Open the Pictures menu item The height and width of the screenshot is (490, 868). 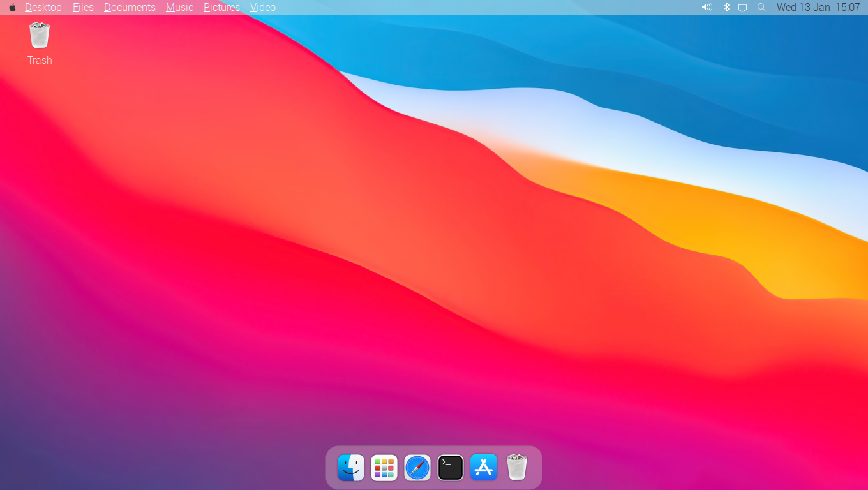pyautogui.click(x=221, y=8)
